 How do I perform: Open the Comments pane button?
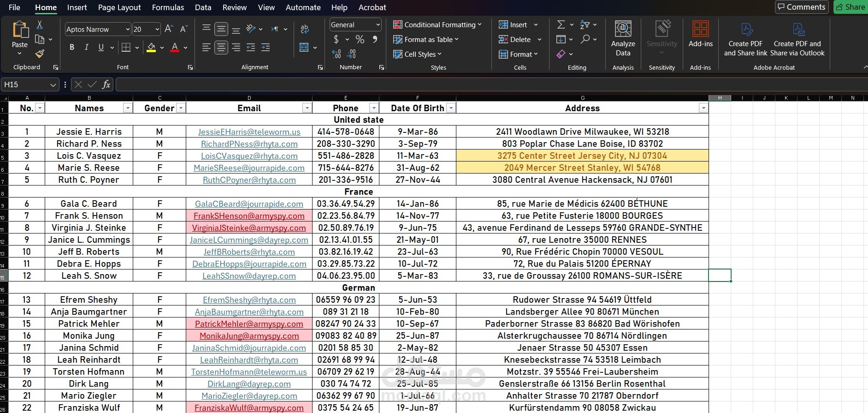(x=802, y=7)
